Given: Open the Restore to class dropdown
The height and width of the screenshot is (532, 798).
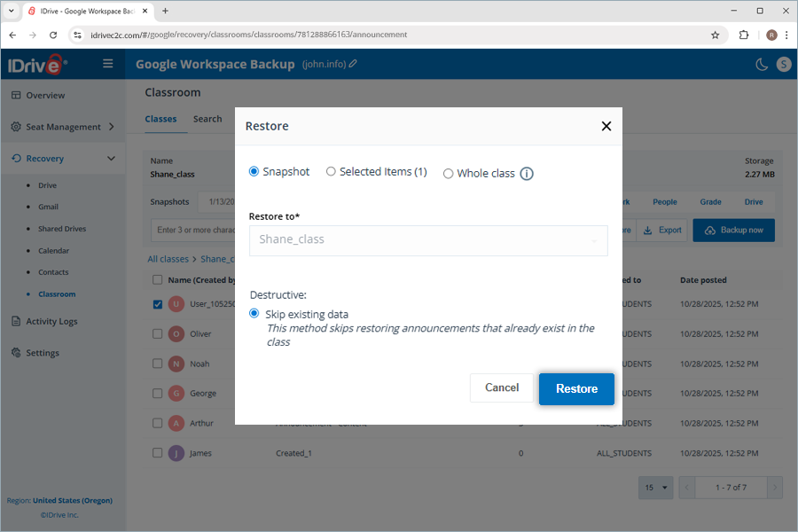Looking at the screenshot, I should [428, 240].
